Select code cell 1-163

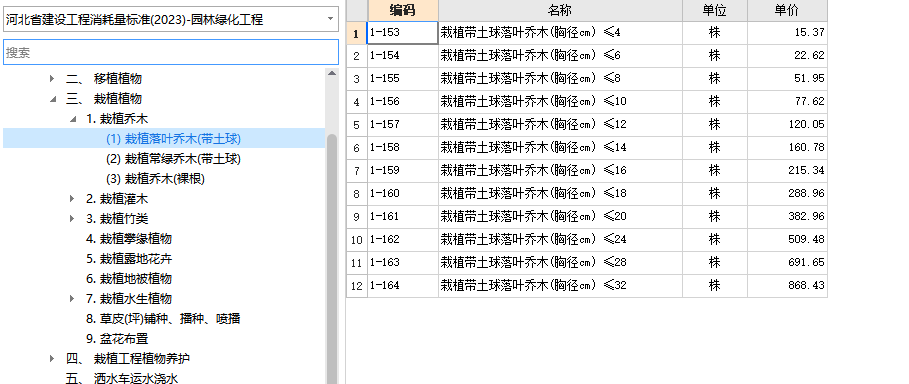coord(403,262)
